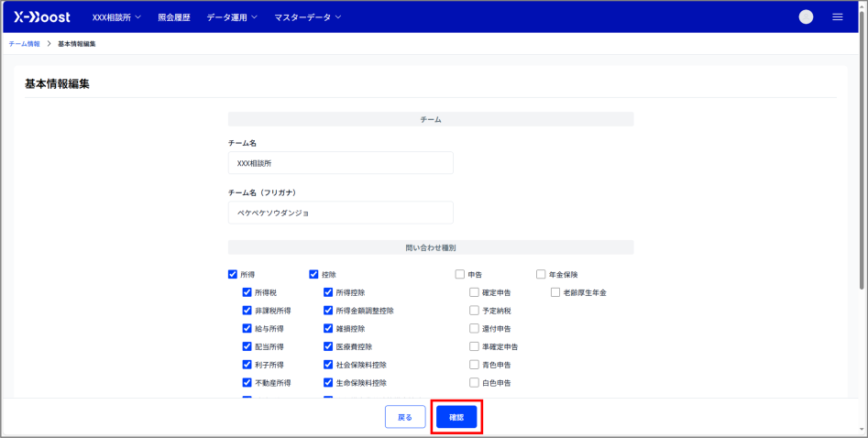Check the 白色申告 checkbox

(474, 383)
